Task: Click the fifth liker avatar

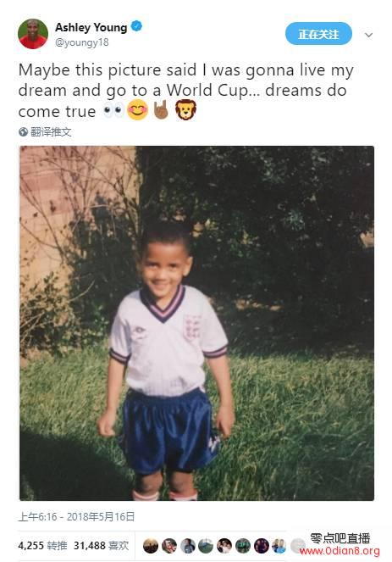Action: (224, 546)
